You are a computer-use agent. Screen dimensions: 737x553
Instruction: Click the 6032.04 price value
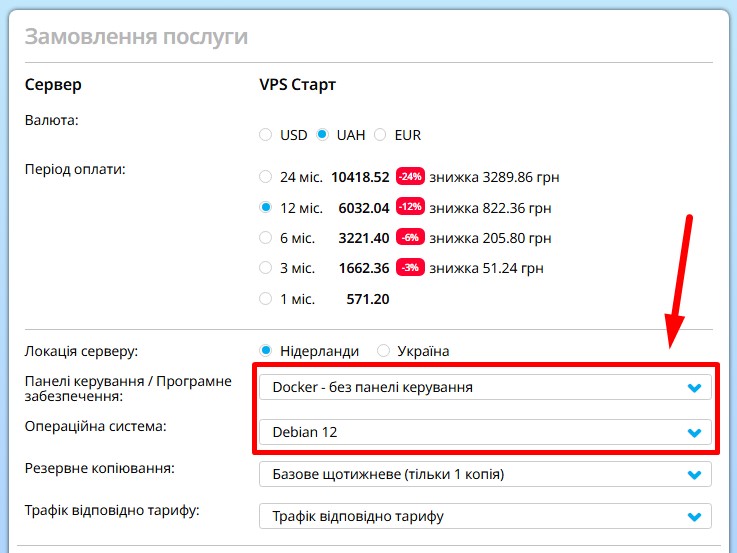(x=364, y=208)
